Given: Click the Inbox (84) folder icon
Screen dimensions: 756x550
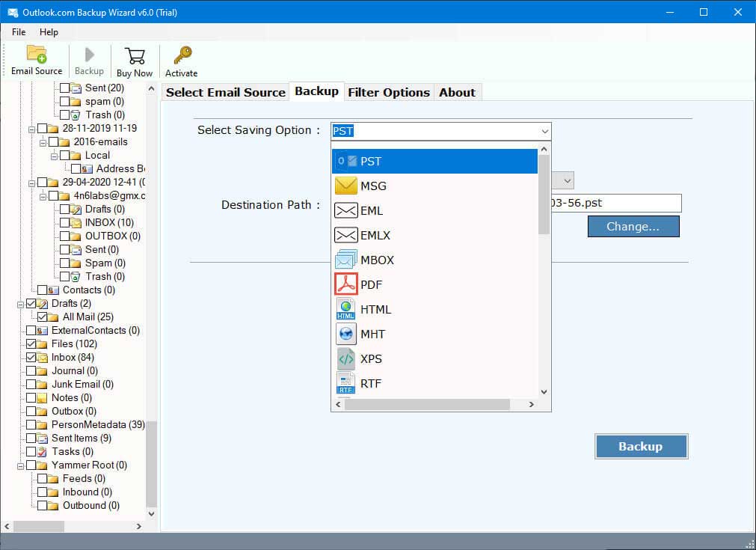Looking at the screenshot, I should 43,358.
